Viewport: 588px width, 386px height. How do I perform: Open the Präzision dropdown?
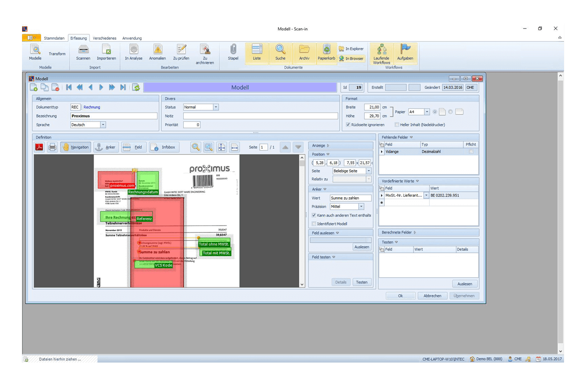361,206
